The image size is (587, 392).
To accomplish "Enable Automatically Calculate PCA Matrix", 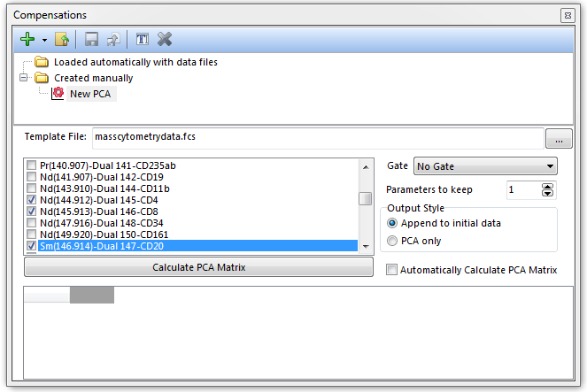I will point(393,270).
